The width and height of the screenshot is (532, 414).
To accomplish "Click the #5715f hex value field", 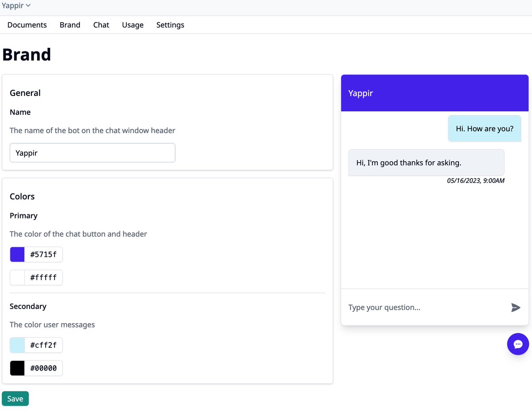I will pyautogui.click(x=43, y=255).
